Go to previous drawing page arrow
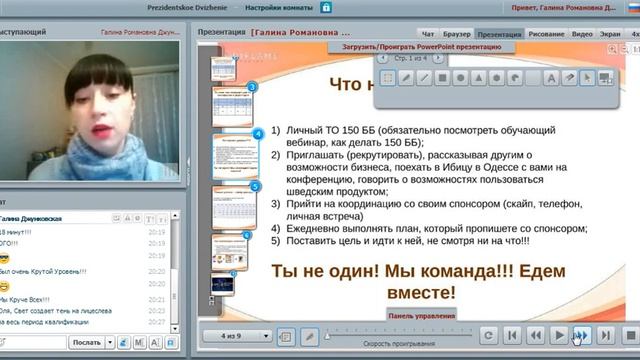Image resolution: width=640 pixels, height=360 pixels. click(x=382, y=58)
